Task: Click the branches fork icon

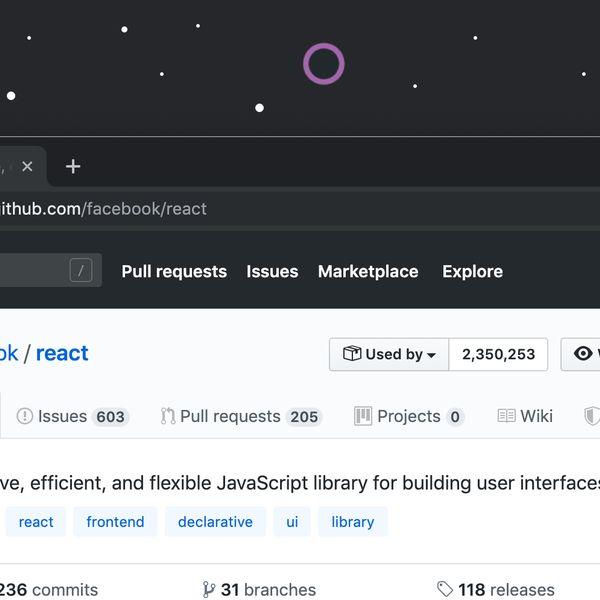Action: [x=209, y=590]
